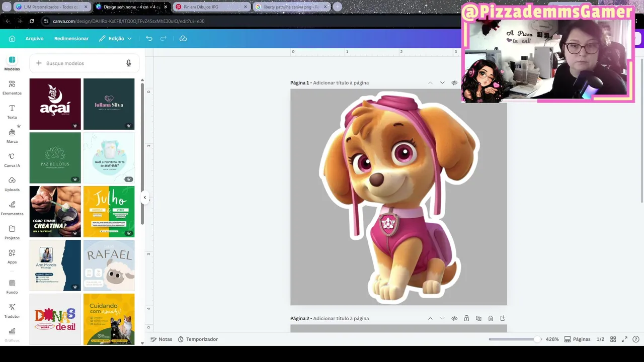Screen dimensions: 644x362
Task: Select the desfralde diaper template
Action: tap(109, 158)
